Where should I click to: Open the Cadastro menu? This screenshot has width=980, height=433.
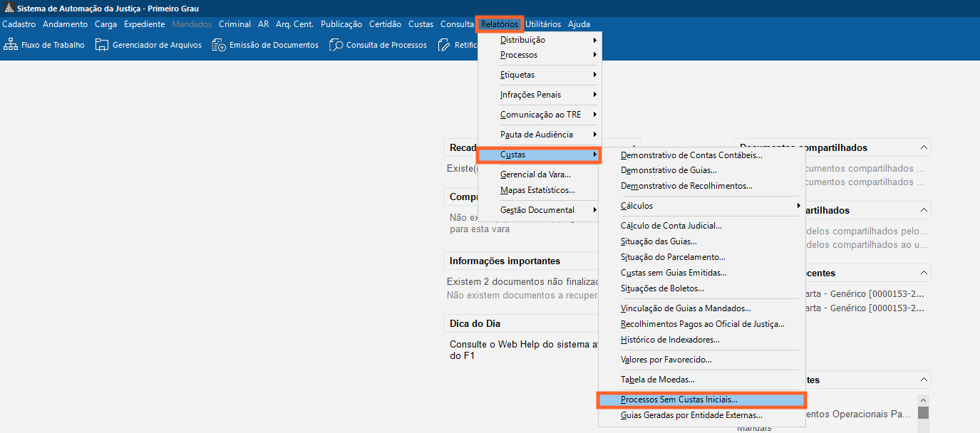pos(19,24)
